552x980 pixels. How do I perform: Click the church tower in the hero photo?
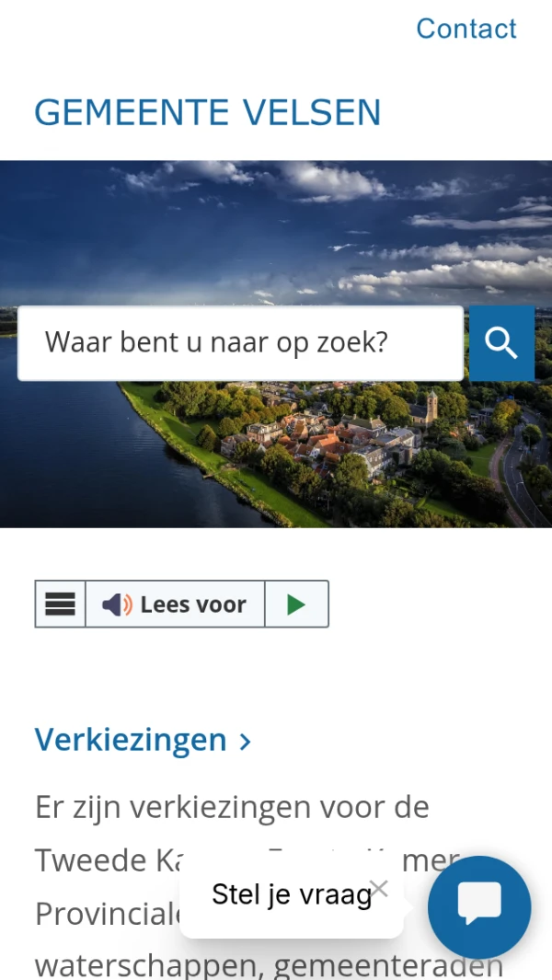point(432,406)
